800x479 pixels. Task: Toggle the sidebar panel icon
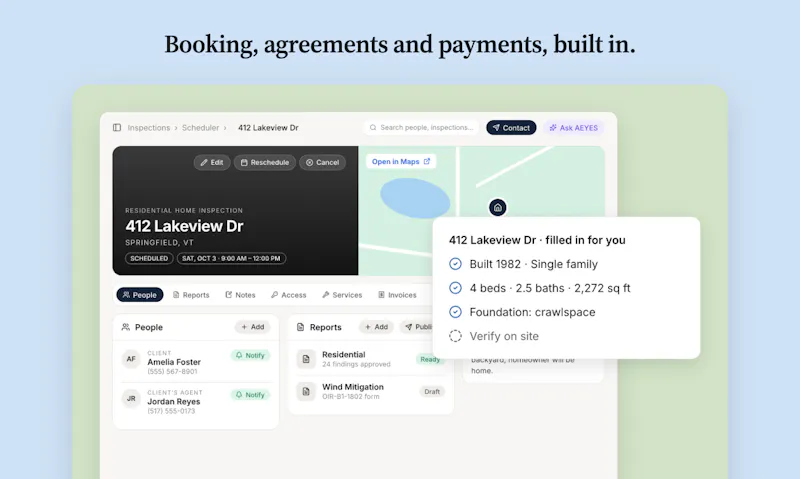click(117, 128)
